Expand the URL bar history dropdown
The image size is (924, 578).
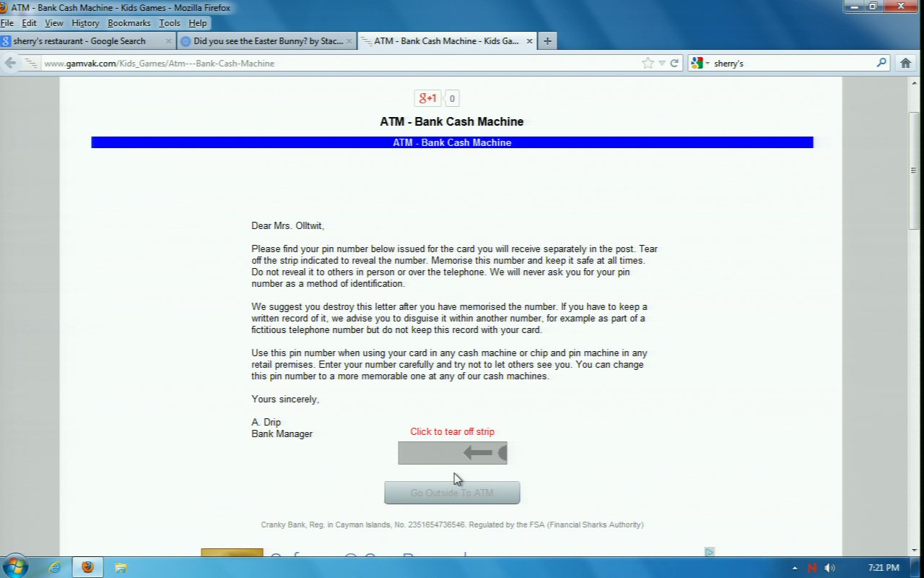[661, 63]
